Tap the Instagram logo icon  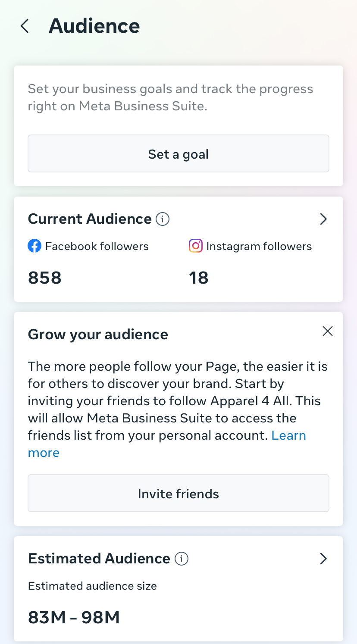pyautogui.click(x=196, y=246)
